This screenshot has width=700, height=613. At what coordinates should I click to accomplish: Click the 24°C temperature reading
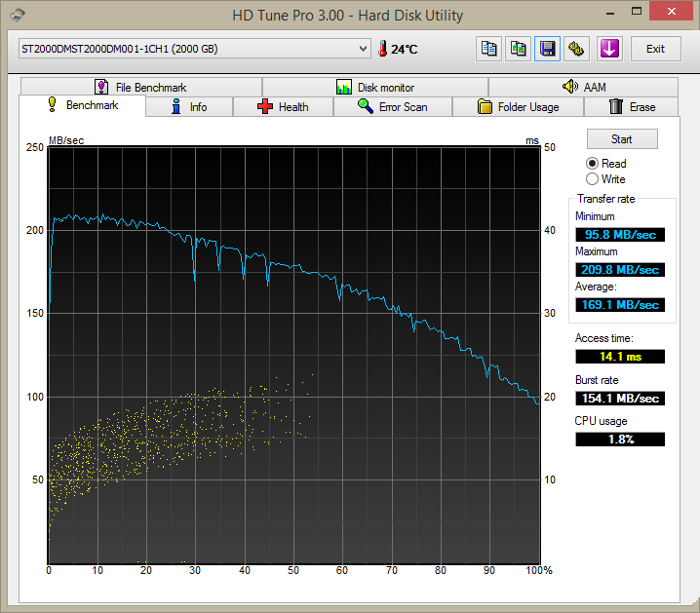404,49
